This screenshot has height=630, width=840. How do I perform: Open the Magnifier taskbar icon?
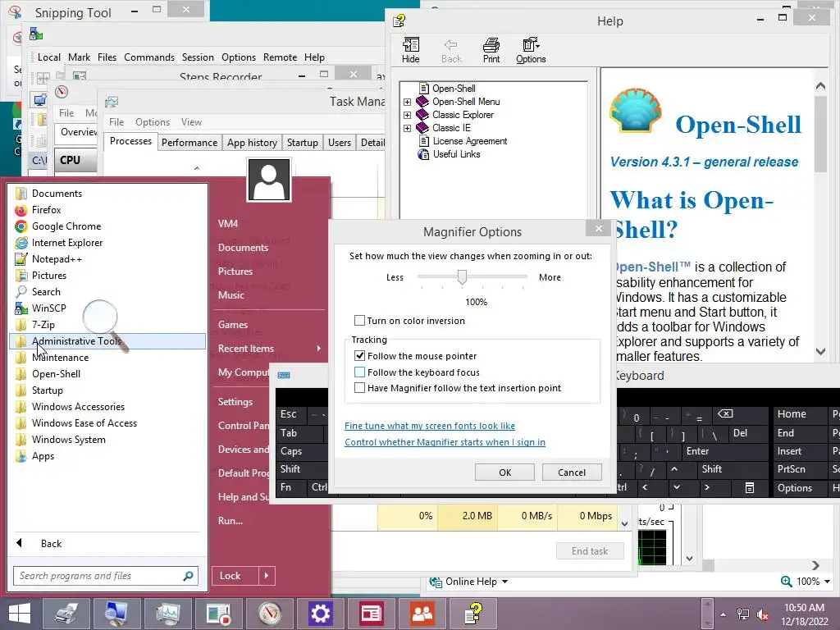tap(116, 614)
